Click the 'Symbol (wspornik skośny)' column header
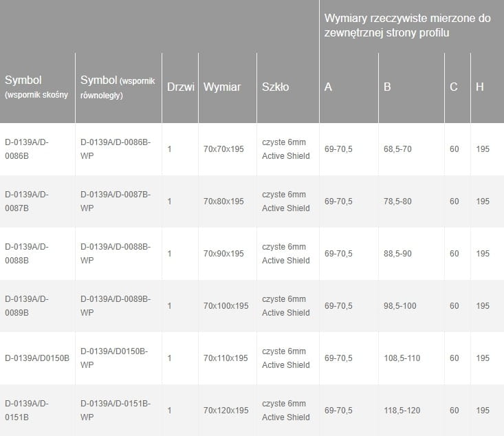The image size is (504, 436). [x=36, y=87]
